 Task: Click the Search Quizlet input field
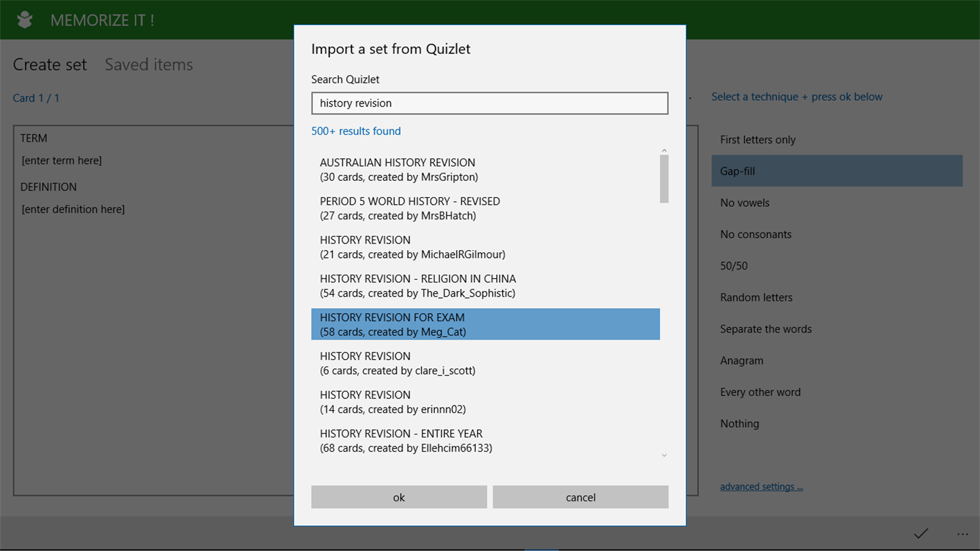(490, 103)
